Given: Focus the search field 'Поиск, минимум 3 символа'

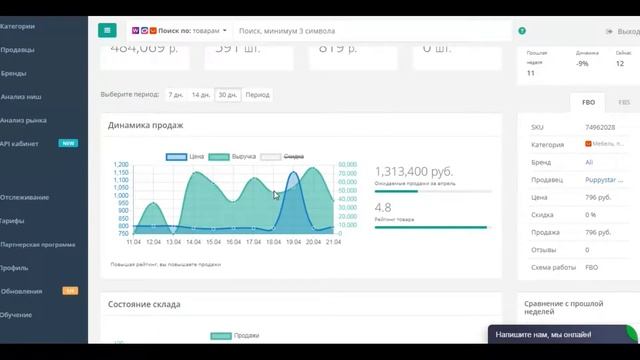Looking at the screenshot, I should click(371, 31).
